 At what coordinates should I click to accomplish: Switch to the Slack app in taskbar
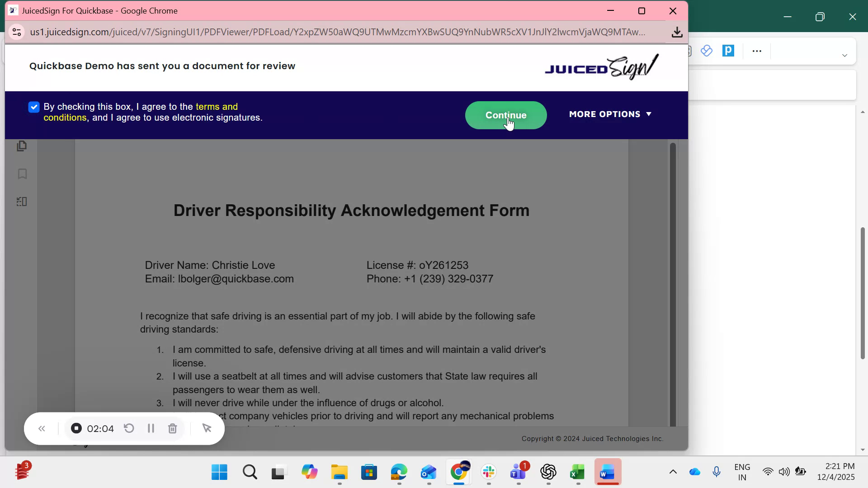click(489, 472)
